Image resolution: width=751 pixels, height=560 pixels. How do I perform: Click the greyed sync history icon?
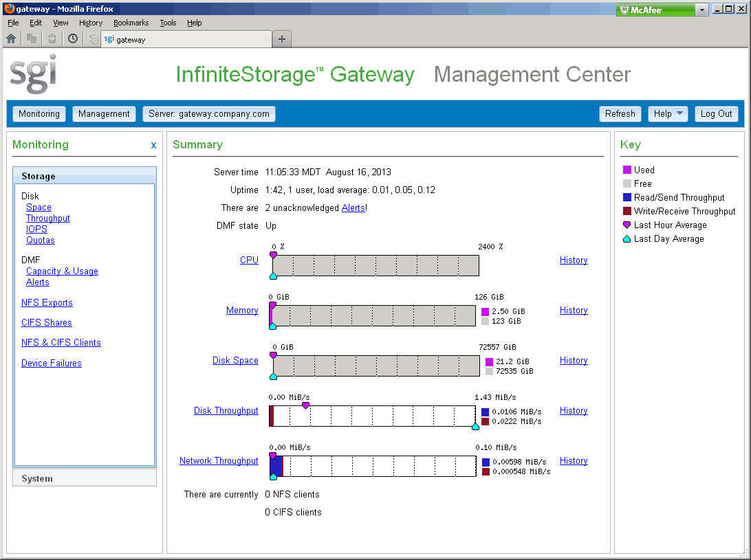94,38
